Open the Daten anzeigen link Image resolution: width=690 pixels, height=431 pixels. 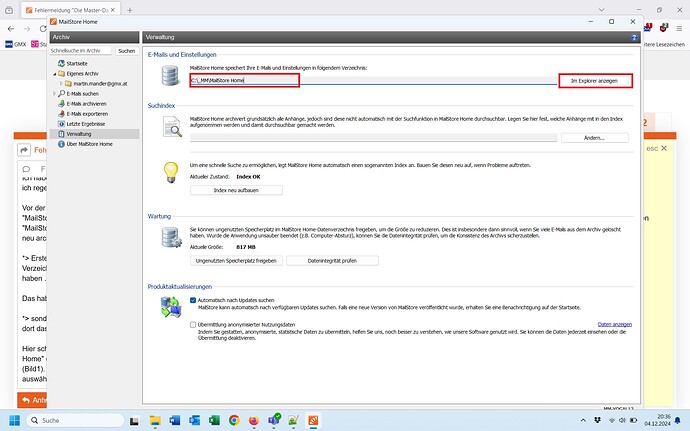615,324
